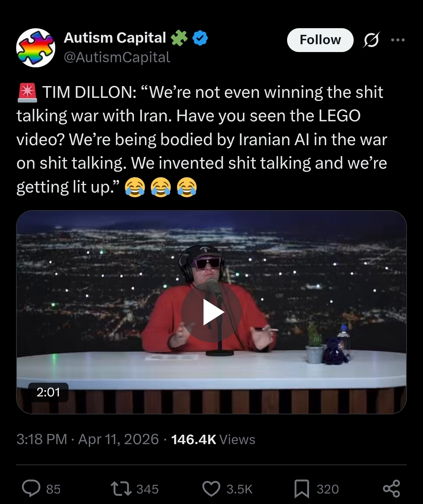
Task: Follow the Autism Capital account
Action: (320, 40)
